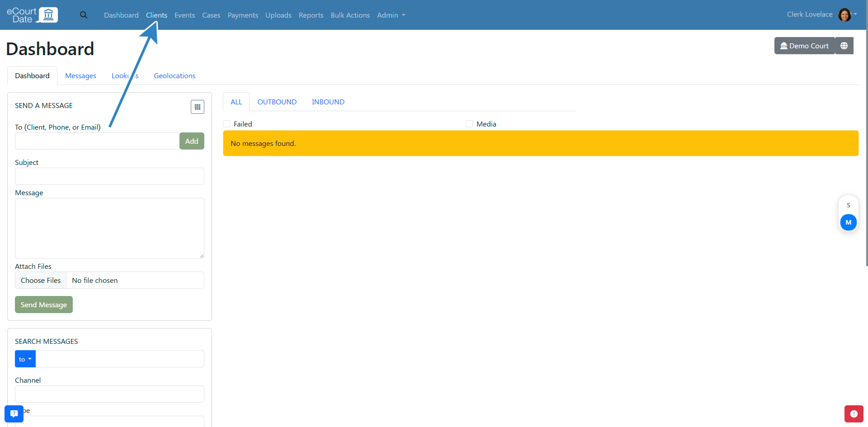This screenshot has height=427, width=868.
Task: Open the blue help chat icon
Action: 14,413
